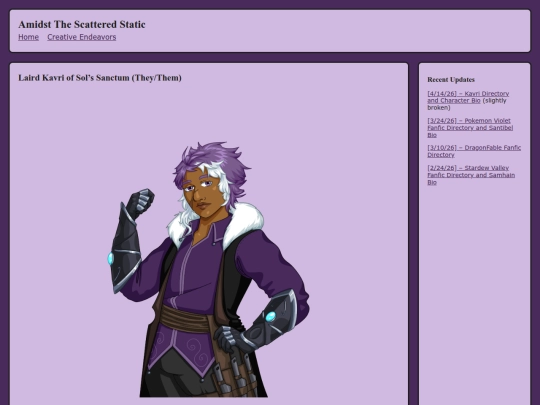Open Stardew Valley Fanfic Directory update link

click(471, 175)
